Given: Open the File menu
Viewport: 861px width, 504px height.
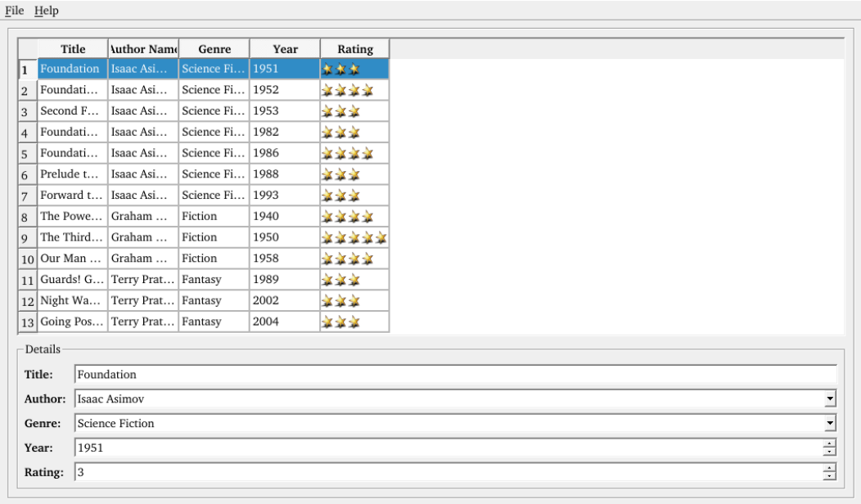Looking at the screenshot, I should [14, 11].
